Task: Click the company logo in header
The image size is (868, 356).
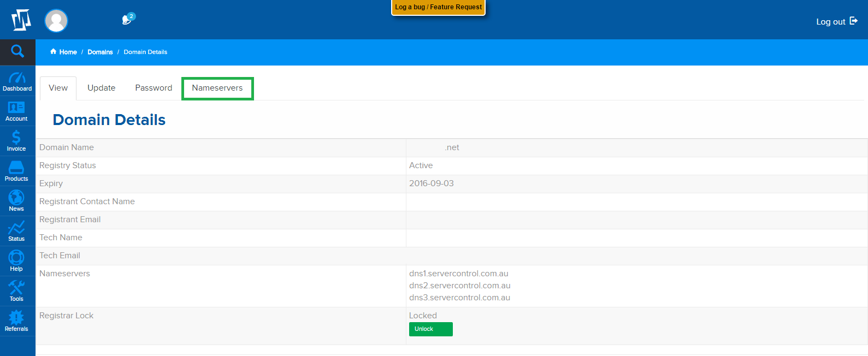Action: coord(21,20)
